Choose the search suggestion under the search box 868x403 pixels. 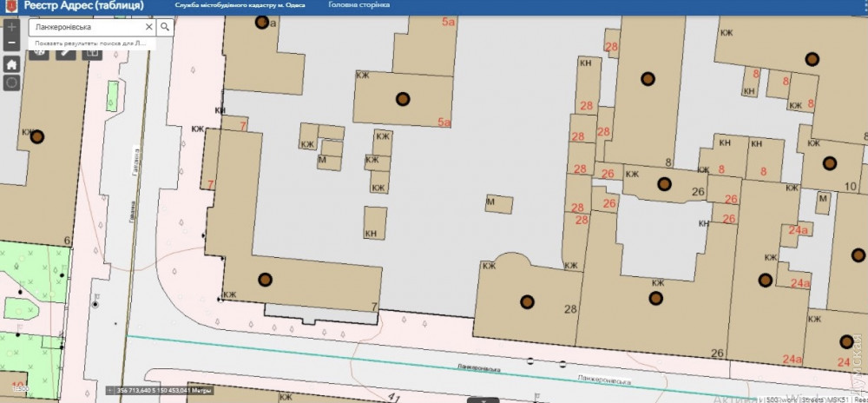pos(85,43)
